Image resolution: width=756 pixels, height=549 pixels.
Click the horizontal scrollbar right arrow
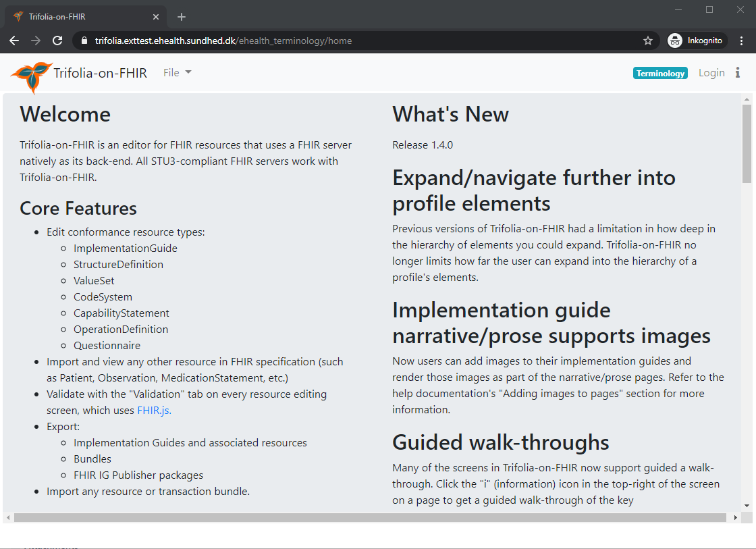(x=736, y=518)
